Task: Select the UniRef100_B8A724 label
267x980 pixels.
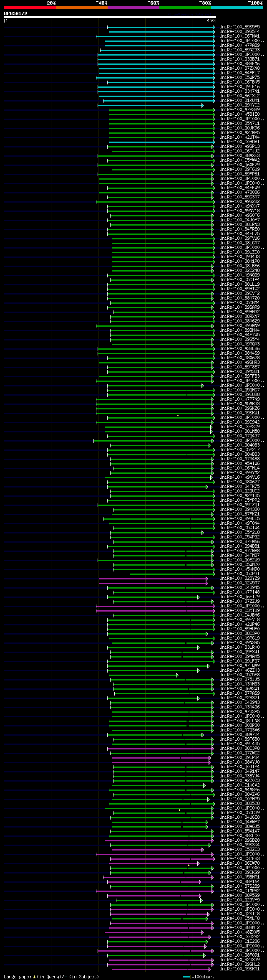Action: pyautogui.click(x=239, y=734)
